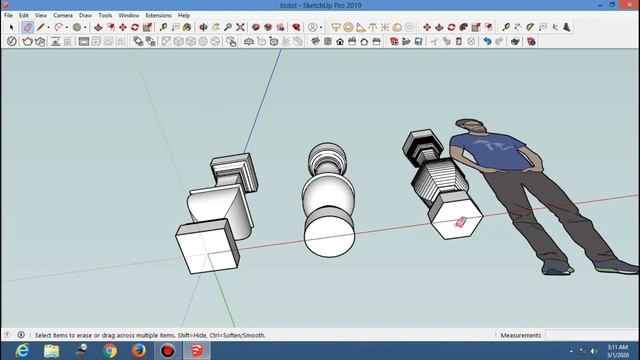The width and height of the screenshot is (640, 360).
Task: Select the 3D Text tool
Action: point(567,27)
